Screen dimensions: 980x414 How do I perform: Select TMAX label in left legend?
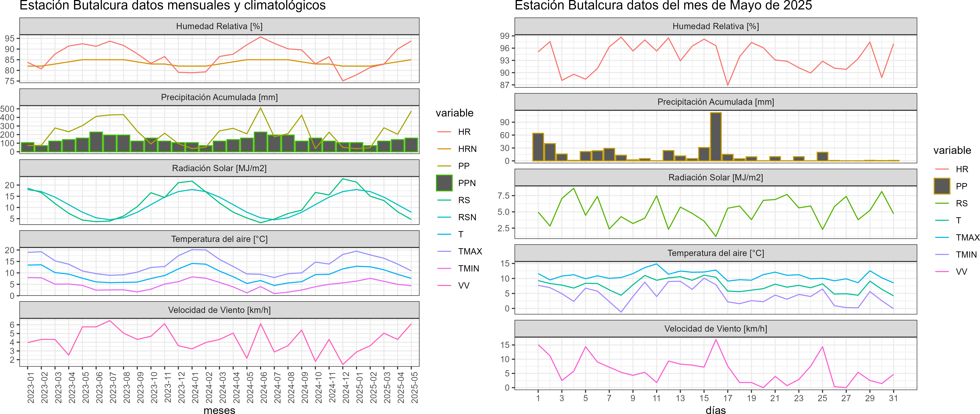470,251
